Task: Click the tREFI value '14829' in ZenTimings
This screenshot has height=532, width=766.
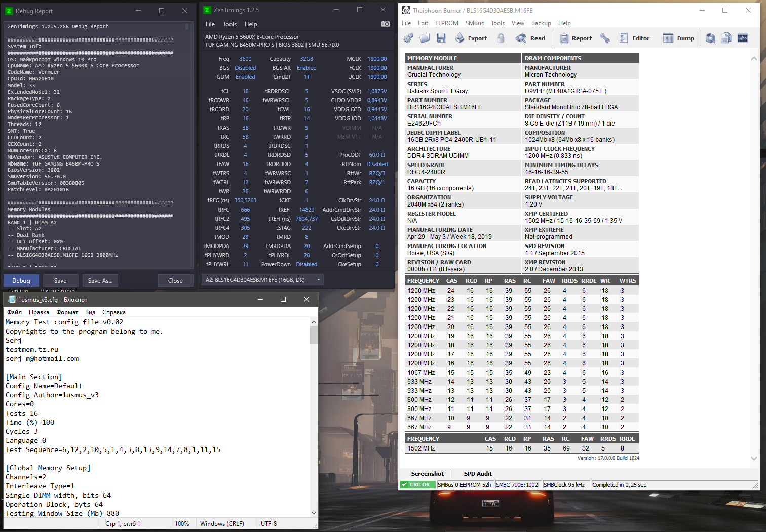Action: [307, 210]
